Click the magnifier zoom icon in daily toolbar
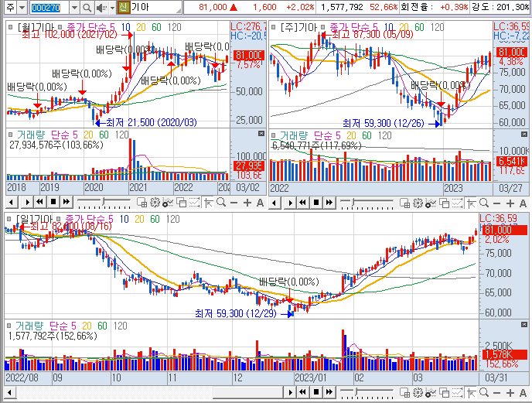The width and height of the screenshot is (532, 403). (x=484, y=392)
